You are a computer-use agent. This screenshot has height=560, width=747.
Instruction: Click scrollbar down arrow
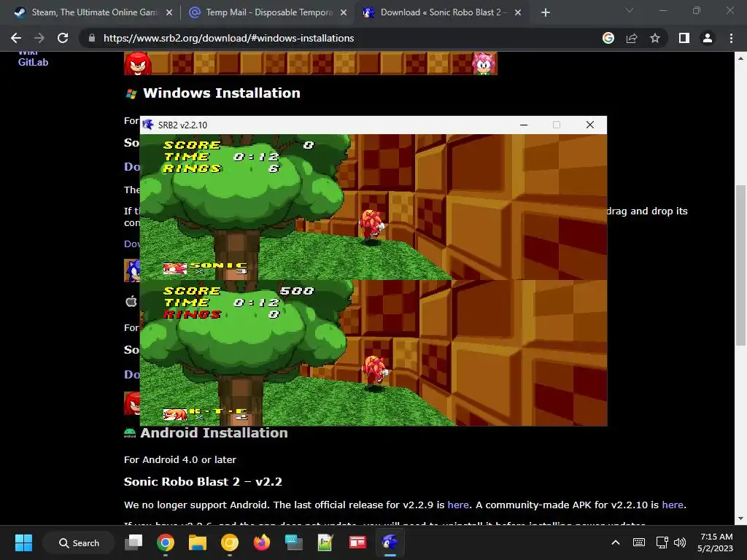[x=740, y=518]
